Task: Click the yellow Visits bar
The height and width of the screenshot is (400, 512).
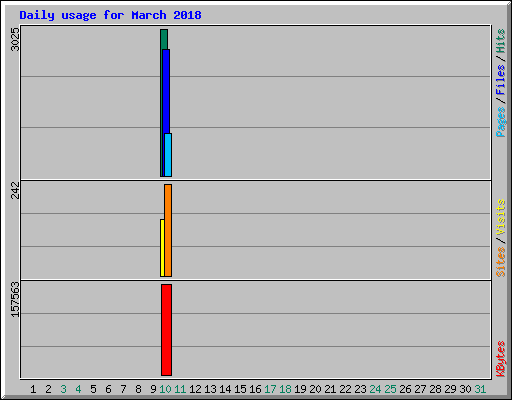Action: 162,248
